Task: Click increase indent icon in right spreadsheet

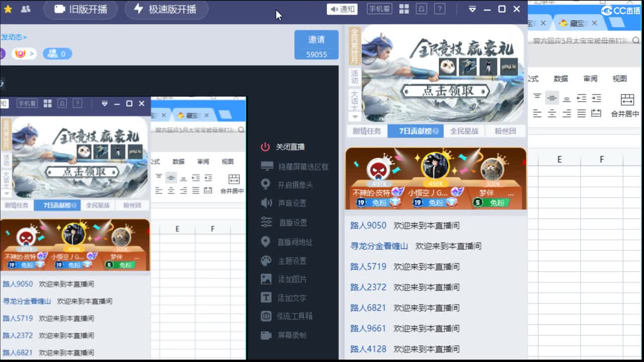Action: tap(597, 98)
